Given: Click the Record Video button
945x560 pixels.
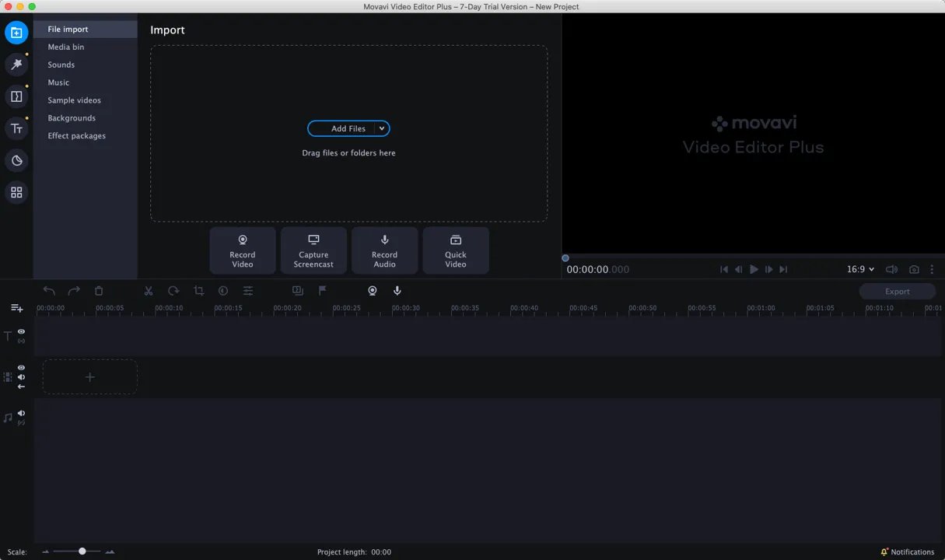Looking at the screenshot, I should [x=243, y=250].
